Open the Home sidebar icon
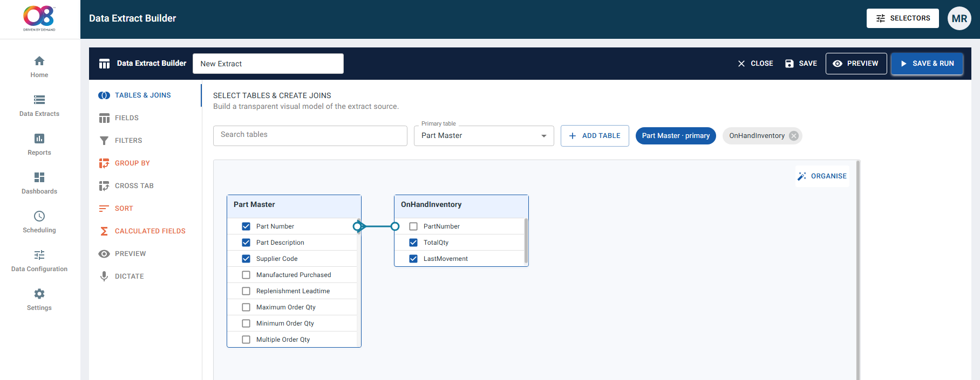The image size is (980, 380). (x=39, y=61)
